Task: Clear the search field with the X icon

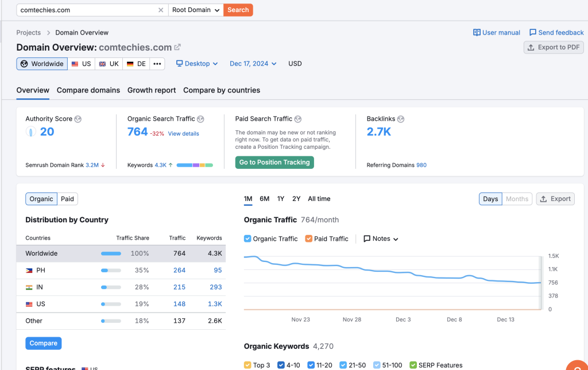Action: coord(160,10)
